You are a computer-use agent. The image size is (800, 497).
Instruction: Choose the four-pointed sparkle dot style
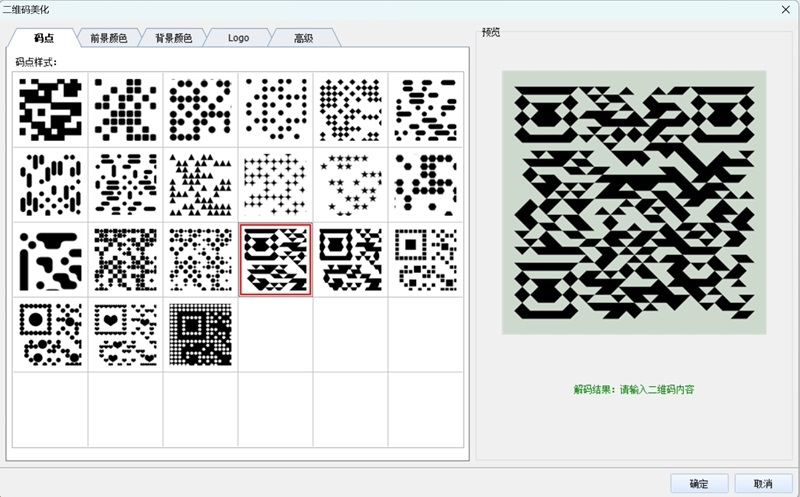tap(275, 184)
